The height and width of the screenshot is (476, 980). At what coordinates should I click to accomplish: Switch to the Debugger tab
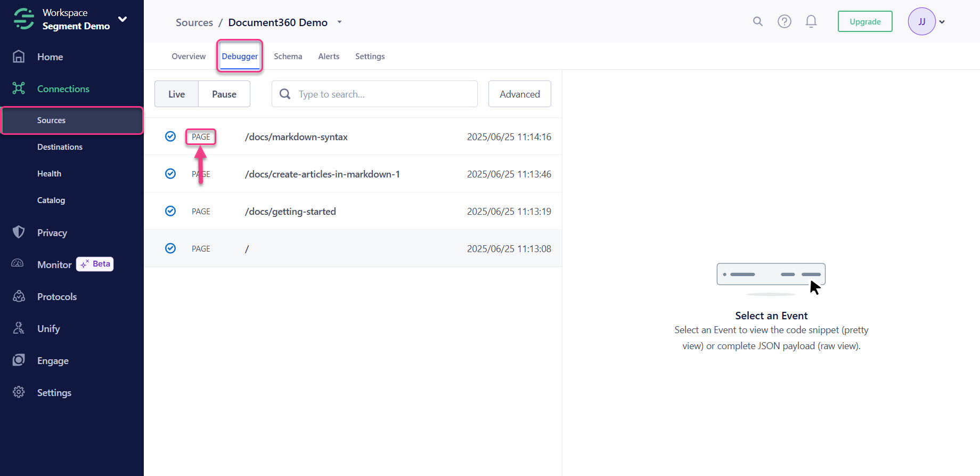click(x=240, y=56)
